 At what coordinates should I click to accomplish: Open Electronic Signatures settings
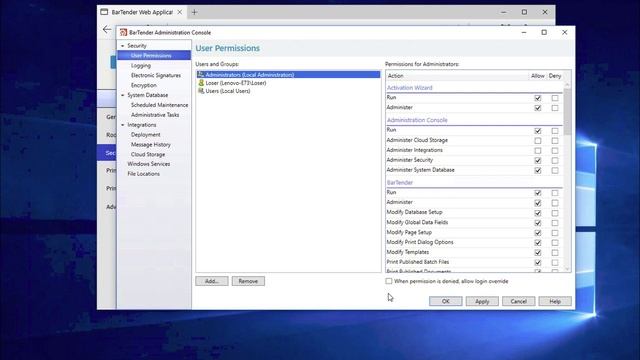pos(156,76)
